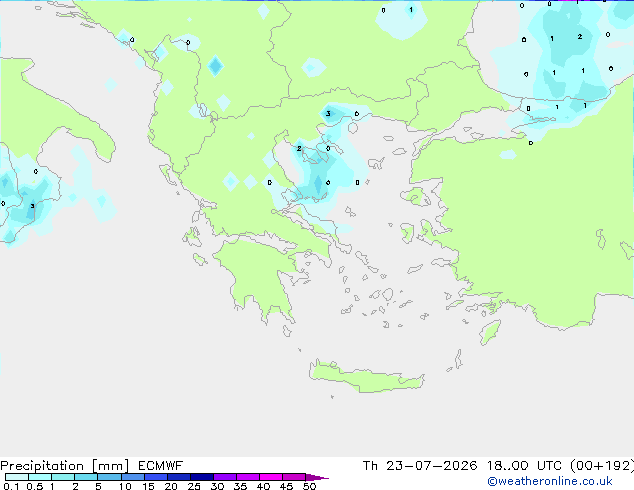Click the 'ECMWF' model label
634x490 pixels.
tap(161, 466)
